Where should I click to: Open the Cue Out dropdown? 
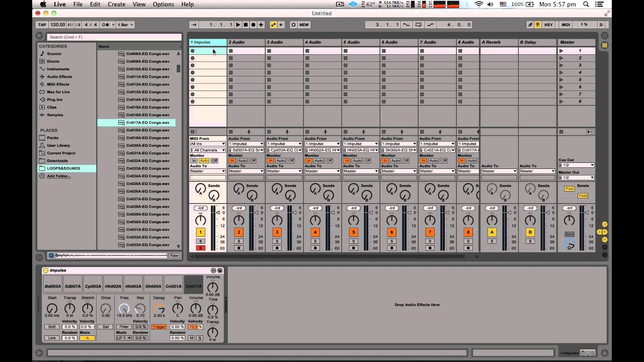click(x=576, y=165)
